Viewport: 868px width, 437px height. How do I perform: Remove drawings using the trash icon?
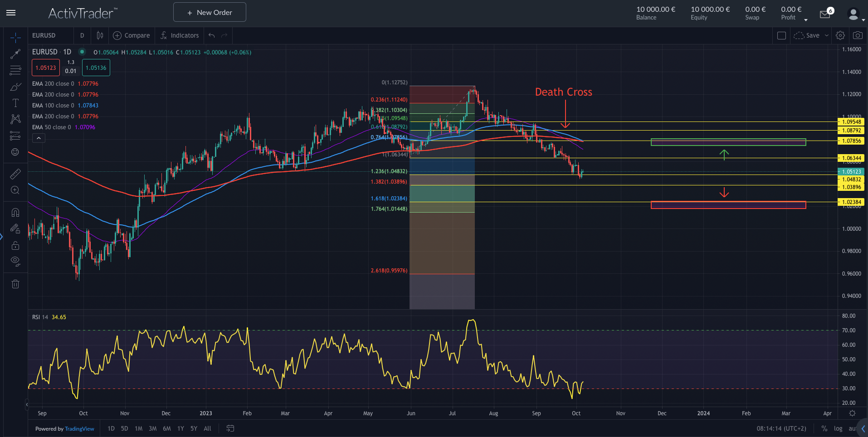[15, 283]
